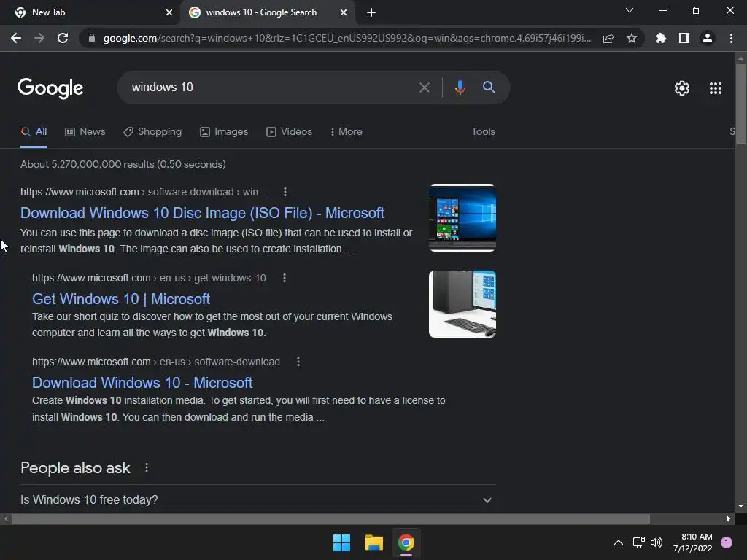747x560 pixels.
Task: Open Google quick settings gear
Action: [x=682, y=88]
